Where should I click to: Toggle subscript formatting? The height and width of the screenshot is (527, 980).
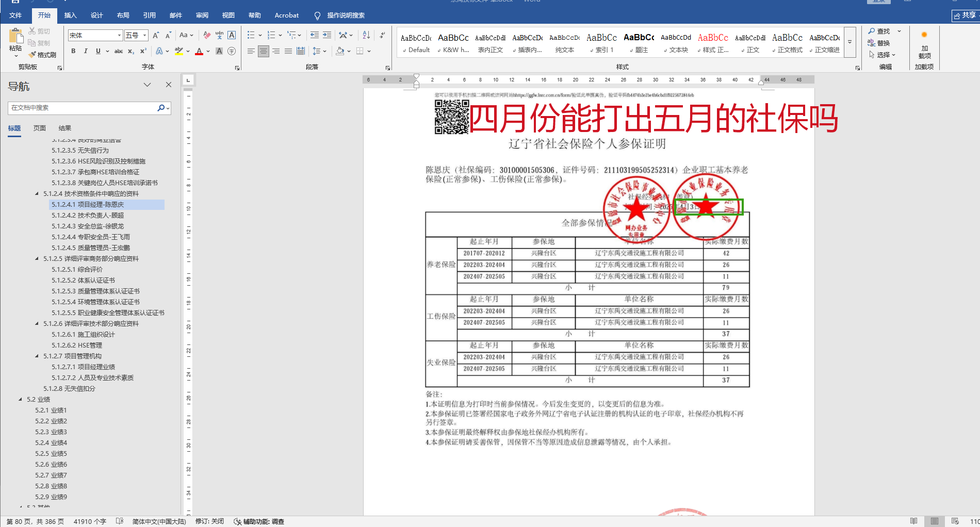tap(131, 51)
